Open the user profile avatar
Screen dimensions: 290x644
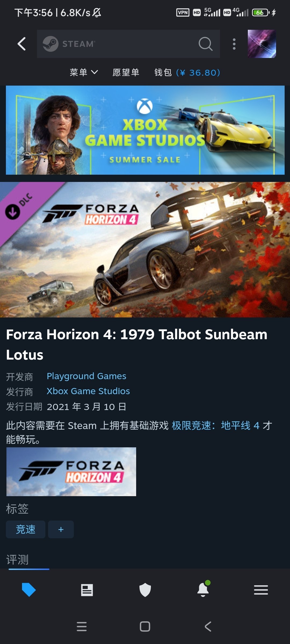point(262,44)
